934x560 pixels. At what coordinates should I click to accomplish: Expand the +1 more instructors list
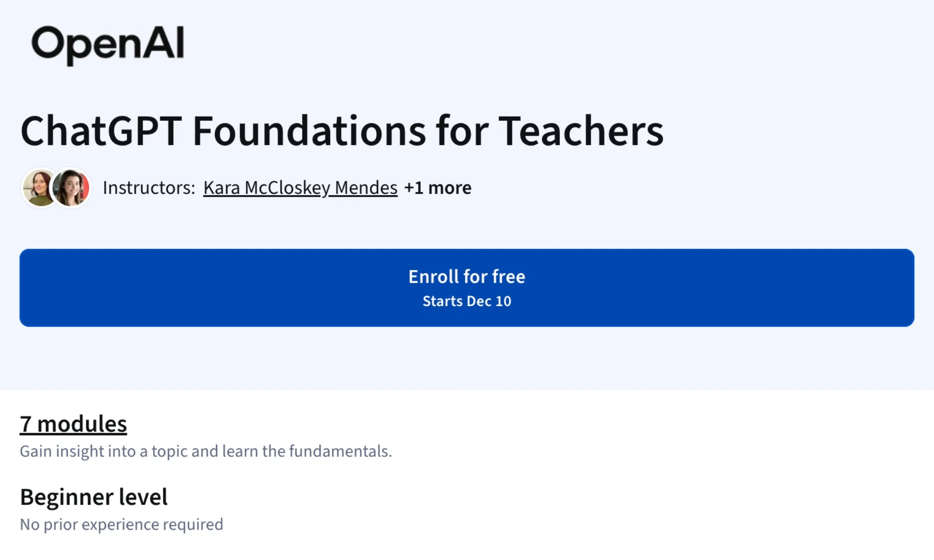[438, 188]
